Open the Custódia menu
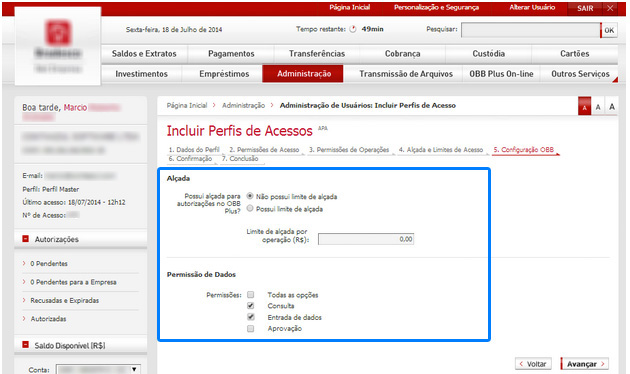The image size is (630, 374). [489, 54]
